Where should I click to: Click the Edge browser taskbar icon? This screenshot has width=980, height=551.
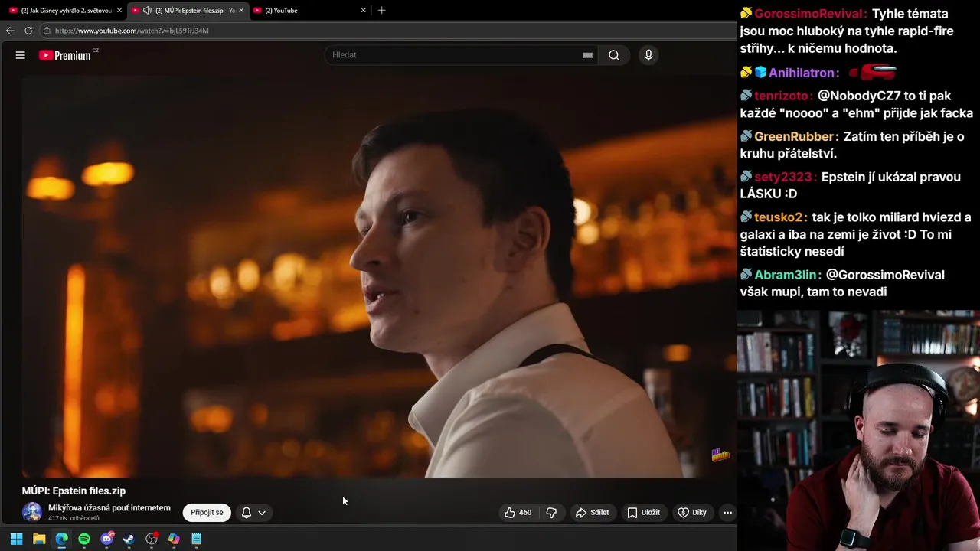click(x=61, y=539)
